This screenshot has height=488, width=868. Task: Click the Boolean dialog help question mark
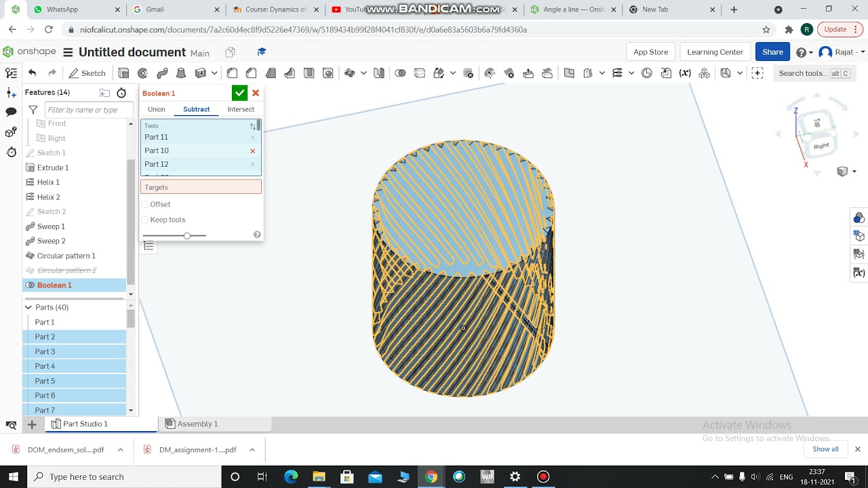click(x=257, y=235)
